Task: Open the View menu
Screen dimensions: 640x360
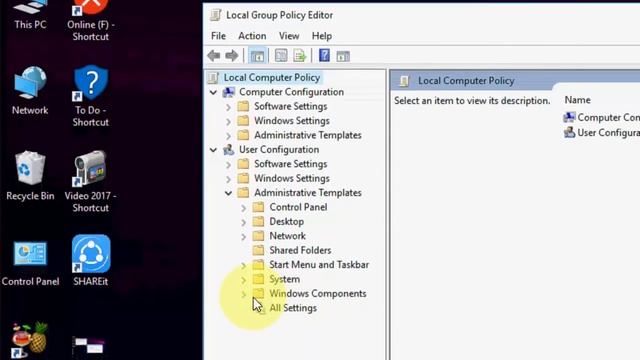Action: (x=289, y=36)
